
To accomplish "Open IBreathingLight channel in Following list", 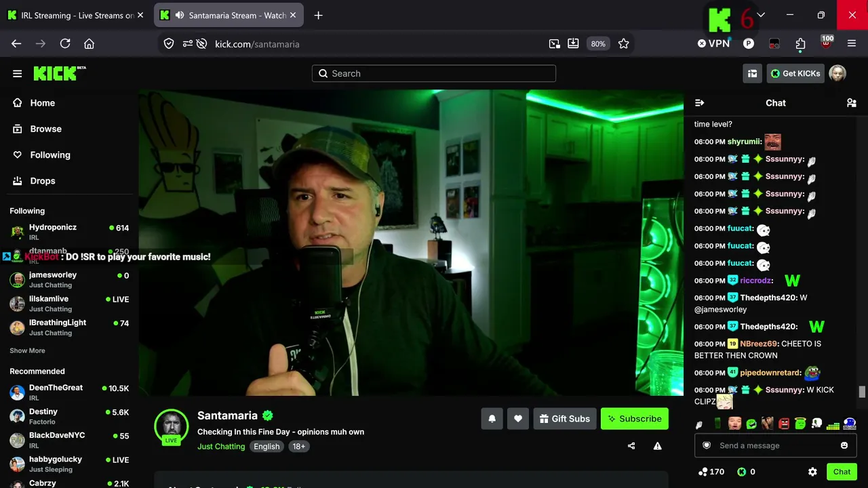I will (x=69, y=327).
